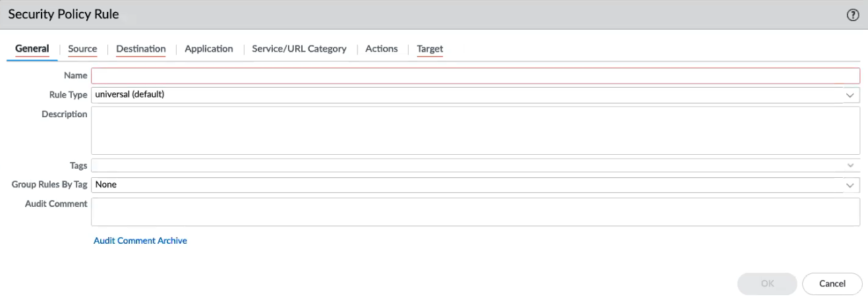The image size is (868, 305).
Task: Click inside the Description text area
Action: 475,130
